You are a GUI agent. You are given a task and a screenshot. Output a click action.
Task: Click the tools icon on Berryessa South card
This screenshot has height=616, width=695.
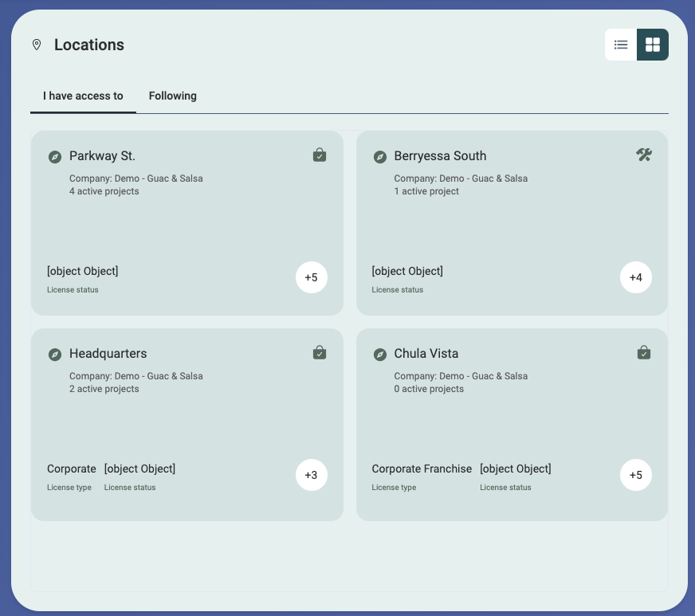coord(644,155)
